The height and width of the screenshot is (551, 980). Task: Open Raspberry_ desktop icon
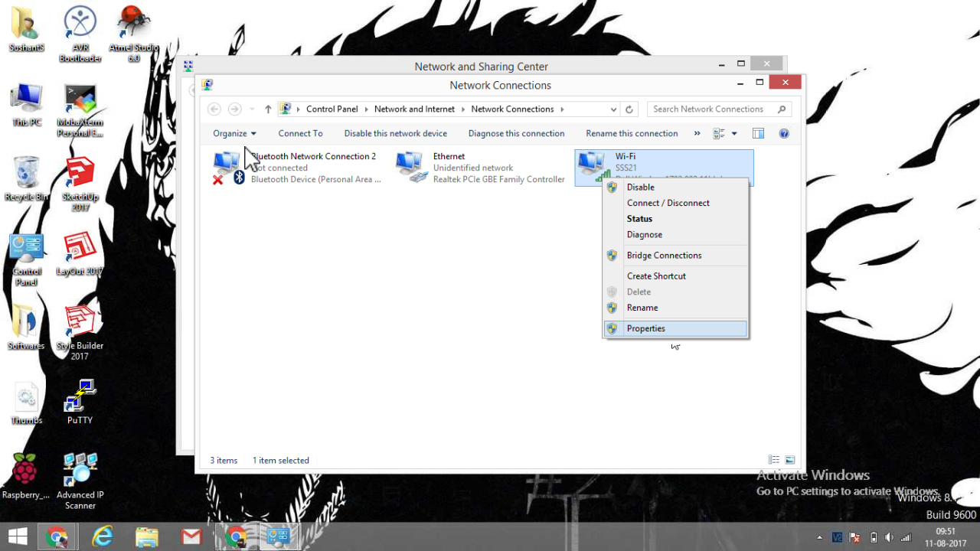pos(25,476)
